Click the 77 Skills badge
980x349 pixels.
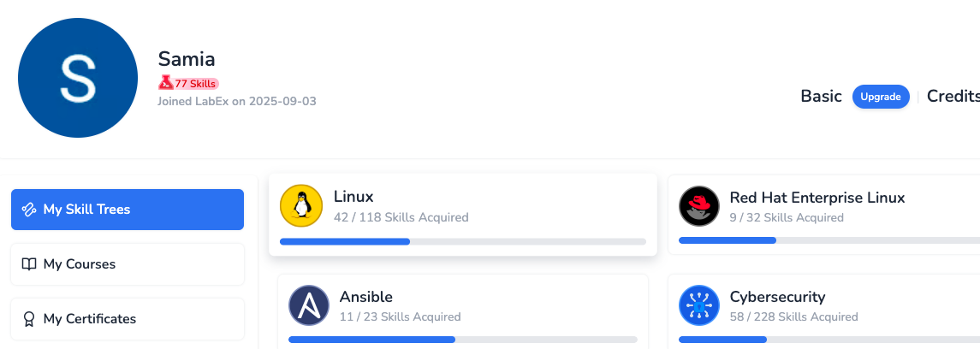pyautogui.click(x=189, y=84)
